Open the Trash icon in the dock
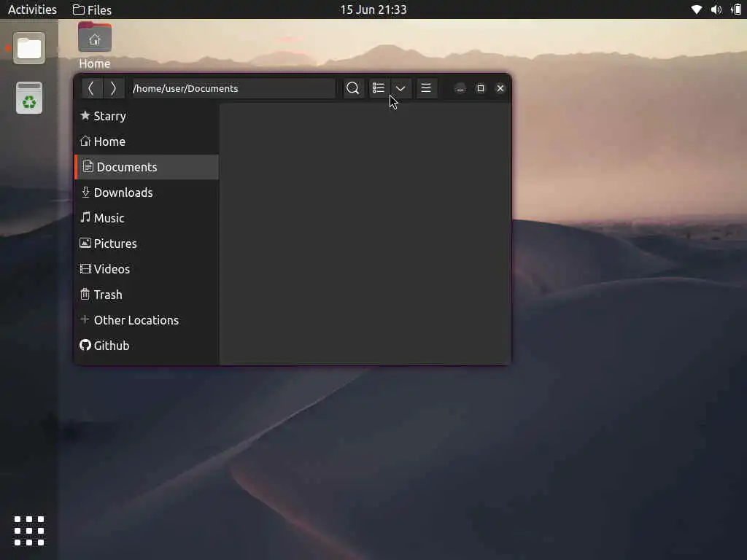Image resolution: width=747 pixels, height=560 pixels. pos(29,98)
